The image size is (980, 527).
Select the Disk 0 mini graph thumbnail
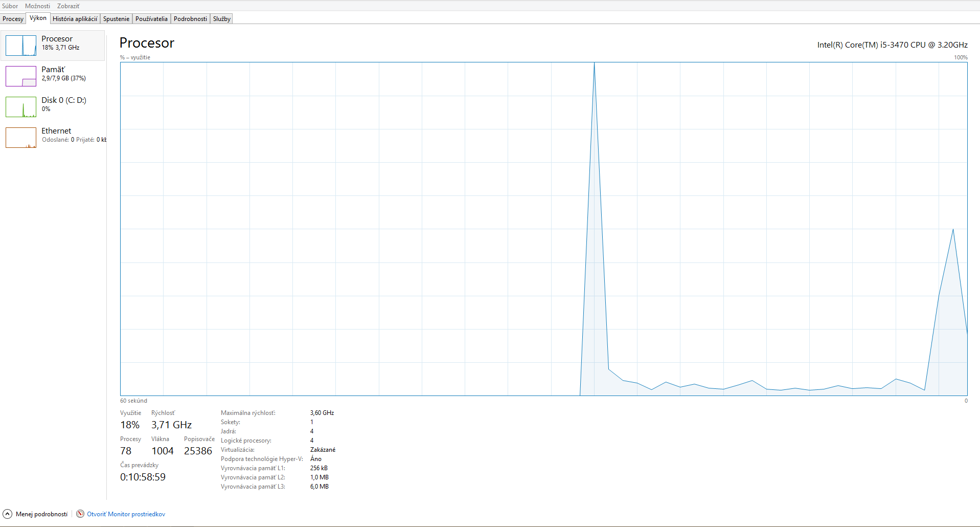[x=21, y=107]
